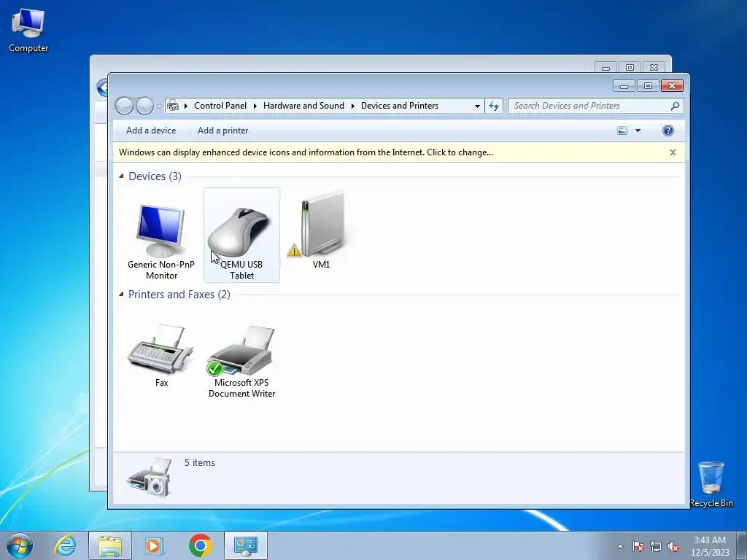Select the QEMU USB Tablet device

coord(241,236)
